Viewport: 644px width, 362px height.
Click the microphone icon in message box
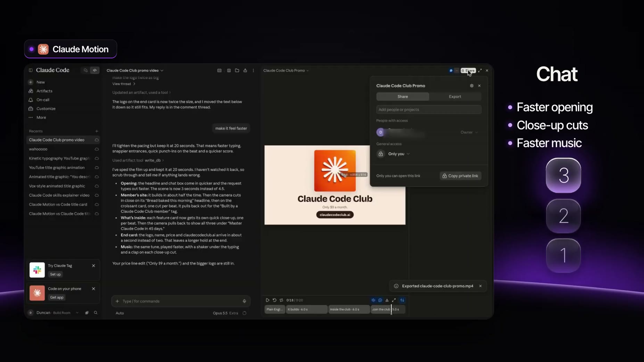pyautogui.click(x=244, y=301)
